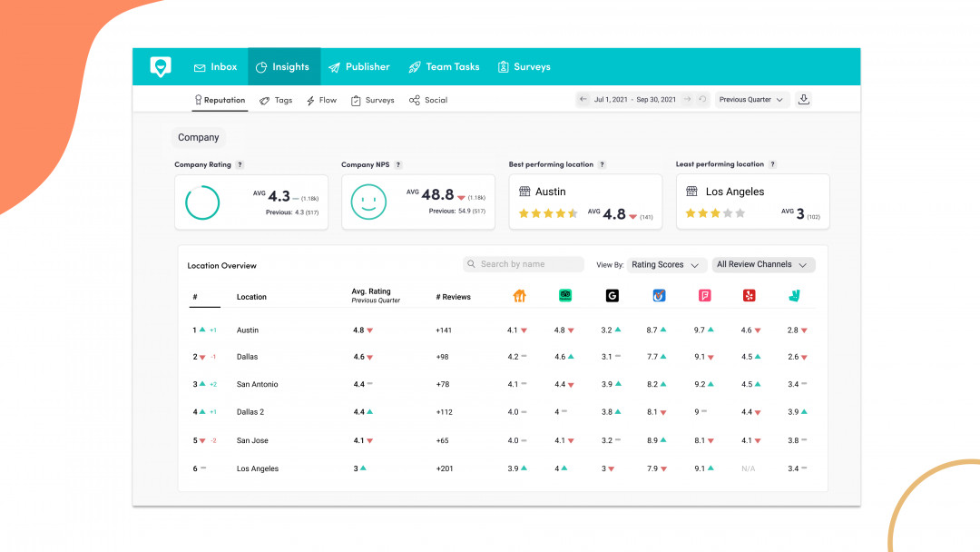Screen dimensions: 980x552
Task: Expand the Previous Quarter dropdown
Action: (x=752, y=99)
